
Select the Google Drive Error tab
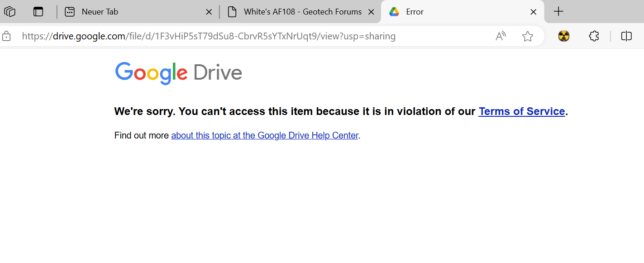coord(463,12)
